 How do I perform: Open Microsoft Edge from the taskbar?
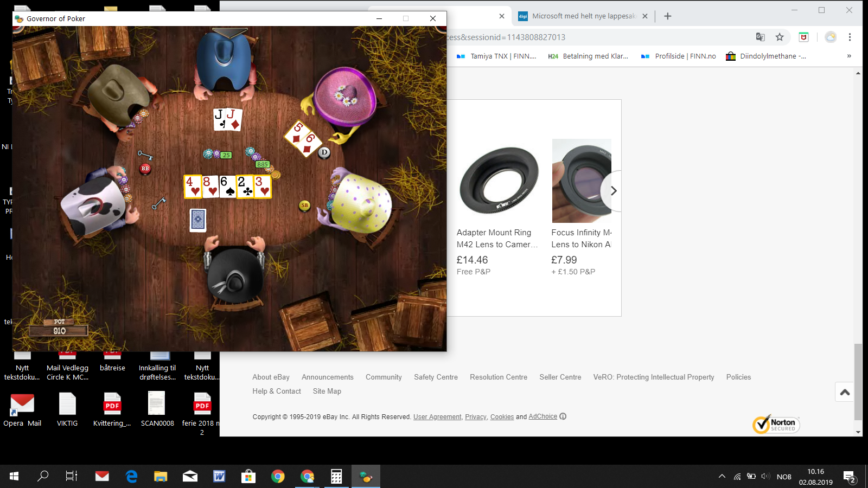[x=131, y=476]
